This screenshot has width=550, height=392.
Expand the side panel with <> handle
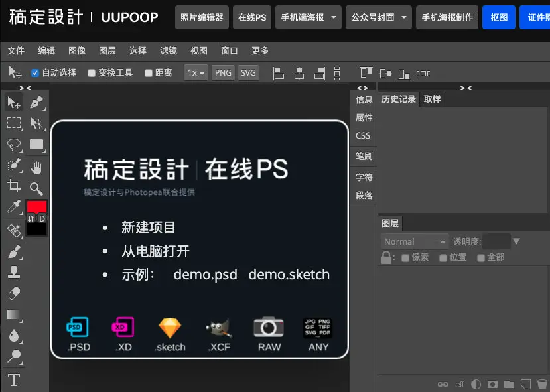(362, 88)
